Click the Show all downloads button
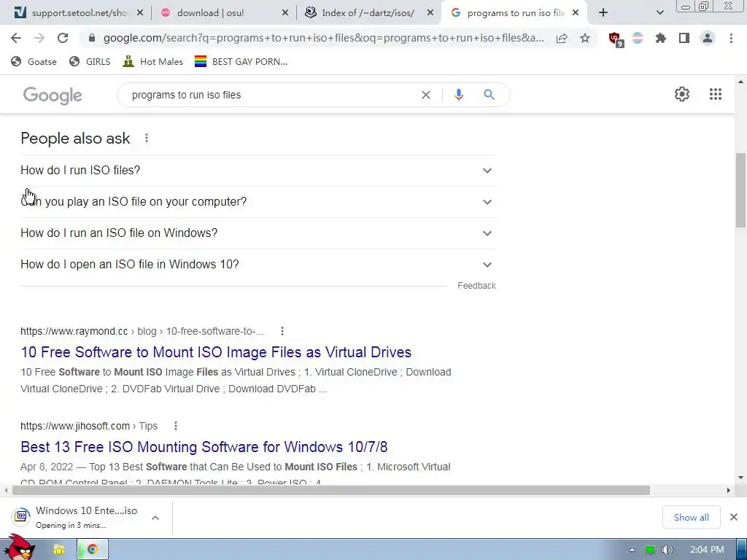 pos(691,517)
